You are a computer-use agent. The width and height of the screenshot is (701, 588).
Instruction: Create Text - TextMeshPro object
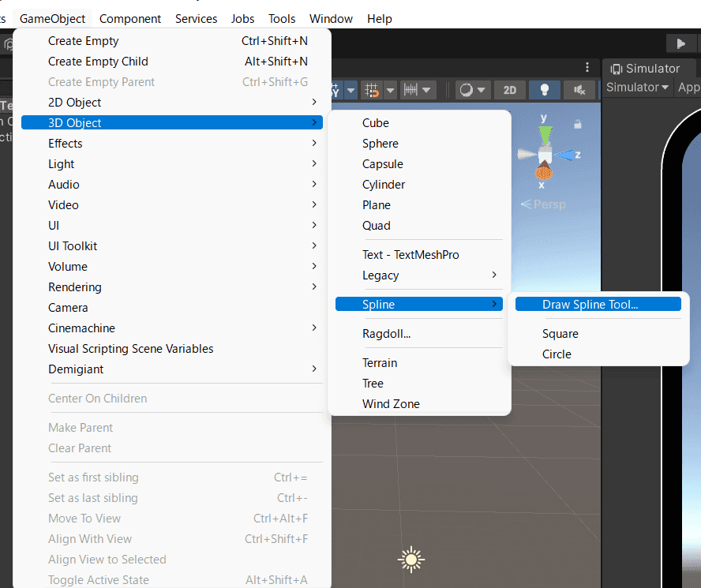[x=419, y=255]
